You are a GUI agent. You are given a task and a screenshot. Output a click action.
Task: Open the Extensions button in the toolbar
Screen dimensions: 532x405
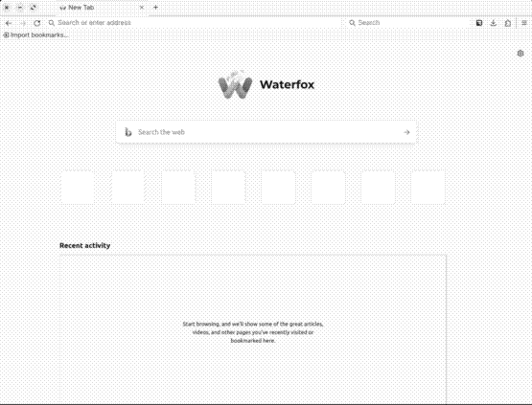(508, 23)
